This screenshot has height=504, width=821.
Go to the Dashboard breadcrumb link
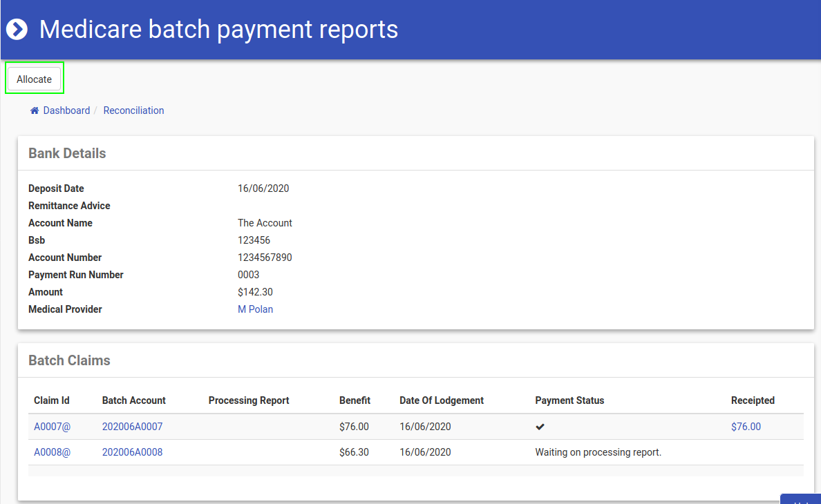pos(66,110)
